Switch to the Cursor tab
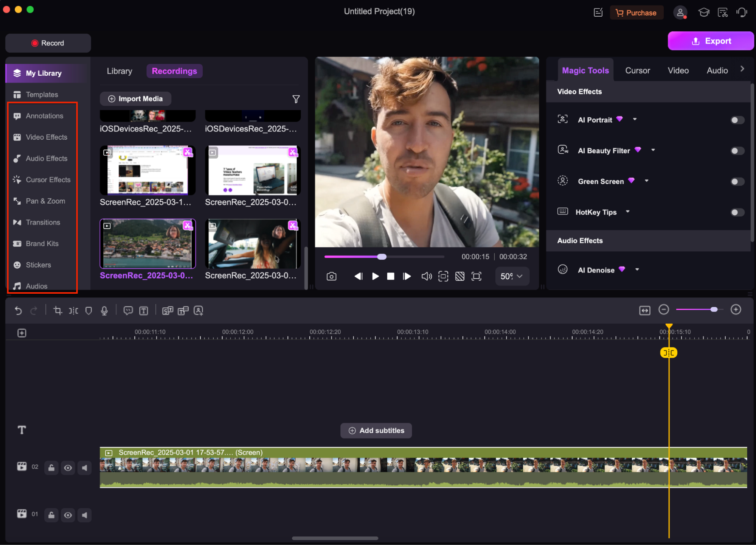 pos(637,70)
